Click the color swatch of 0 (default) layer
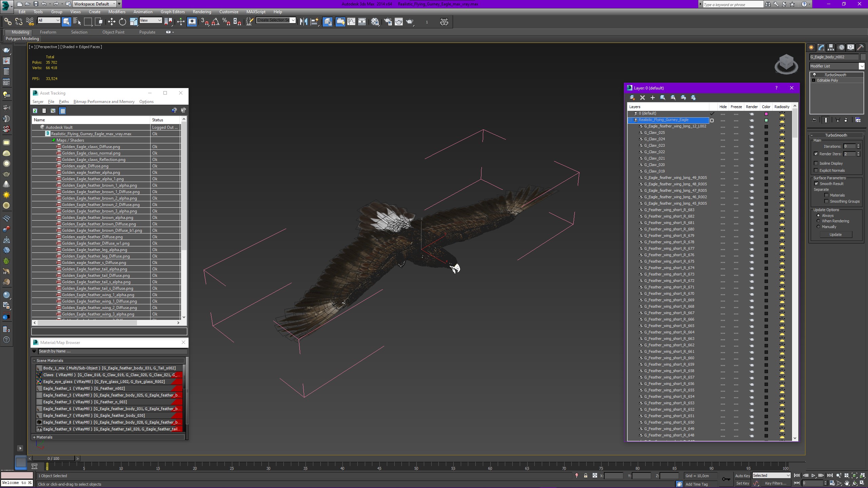868x488 pixels. click(766, 114)
